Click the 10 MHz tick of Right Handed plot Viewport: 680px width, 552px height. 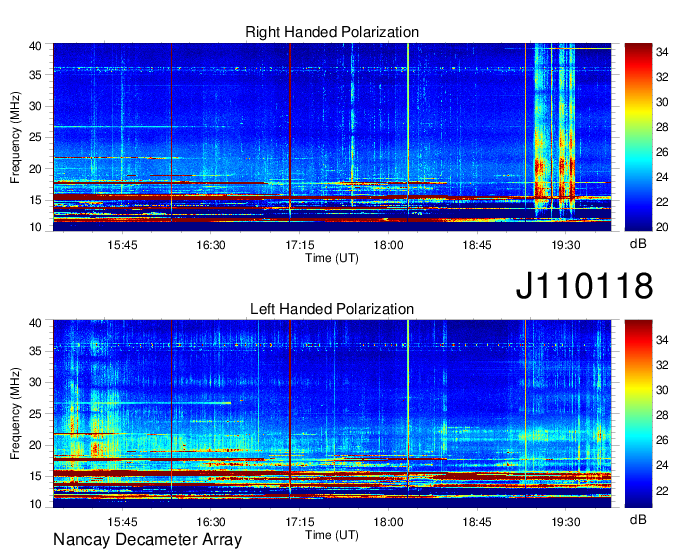pos(35,227)
